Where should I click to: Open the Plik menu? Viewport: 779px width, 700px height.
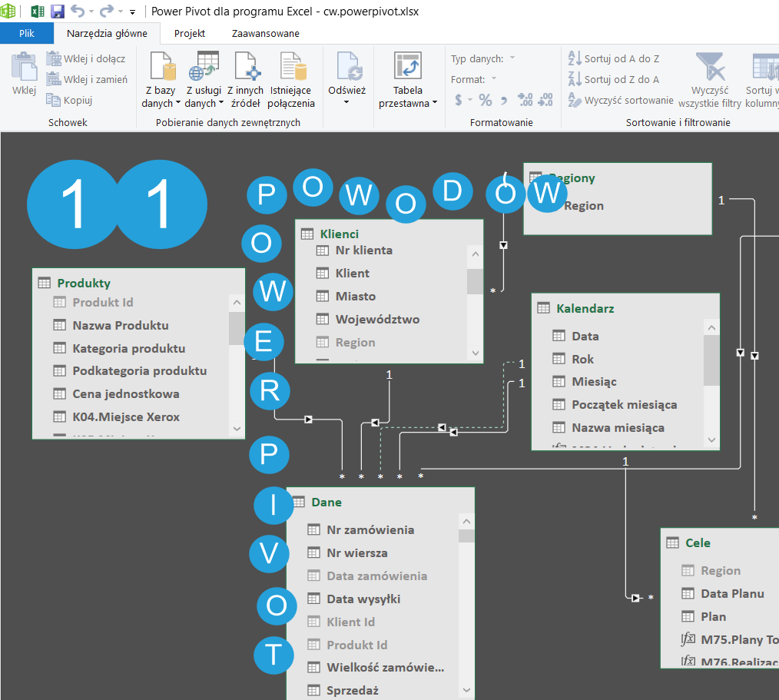click(27, 34)
